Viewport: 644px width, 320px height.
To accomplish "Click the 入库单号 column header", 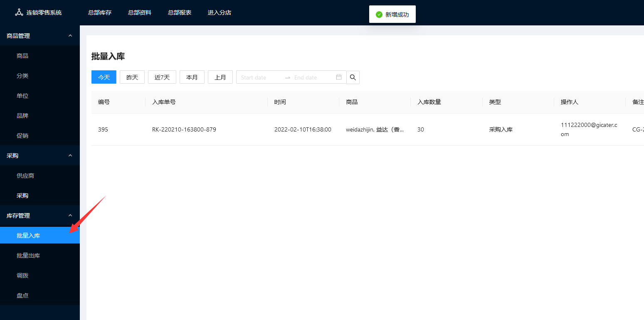I will pyautogui.click(x=207, y=102).
